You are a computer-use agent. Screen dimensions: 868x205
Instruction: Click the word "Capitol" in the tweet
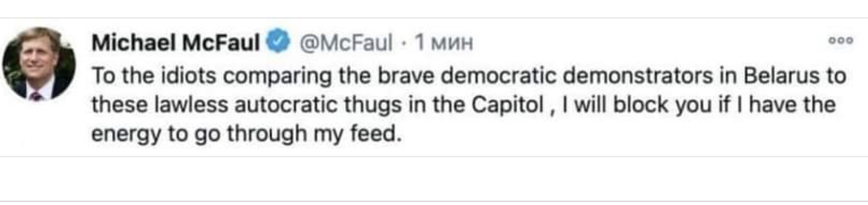[508, 105]
